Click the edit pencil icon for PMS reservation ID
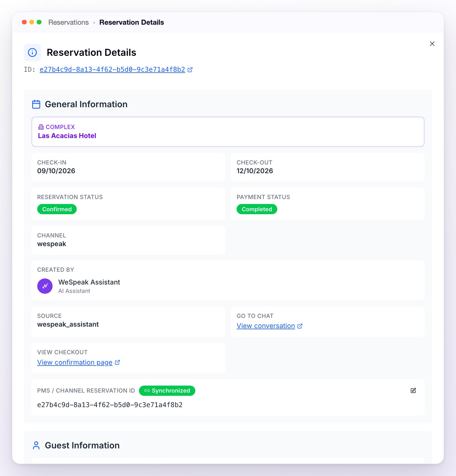The image size is (456, 476). click(x=413, y=391)
